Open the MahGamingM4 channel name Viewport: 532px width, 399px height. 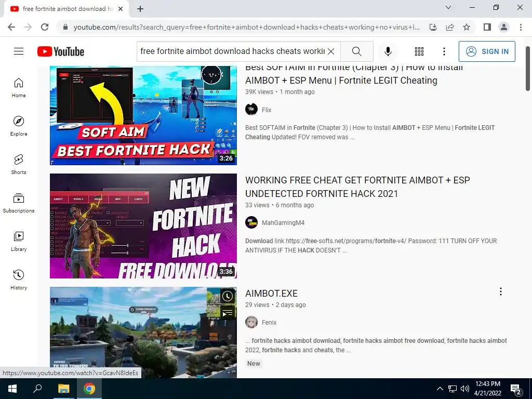click(x=283, y=223)
